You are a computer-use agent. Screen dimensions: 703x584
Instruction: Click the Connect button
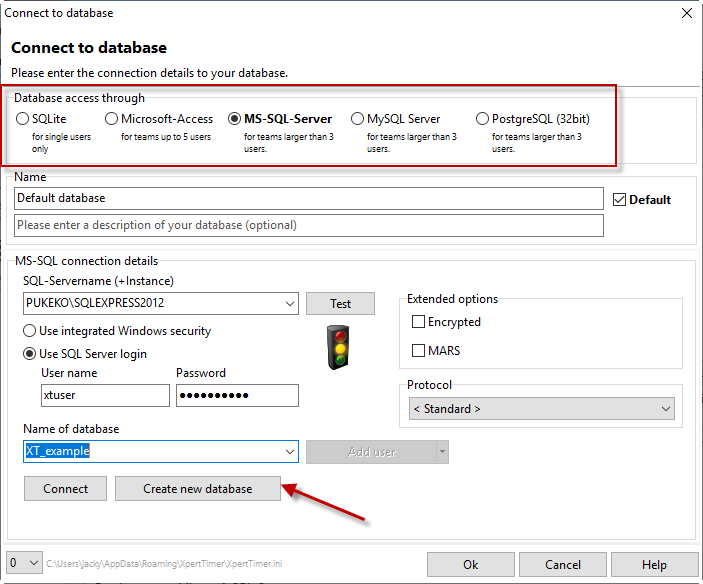pos(66,489)
